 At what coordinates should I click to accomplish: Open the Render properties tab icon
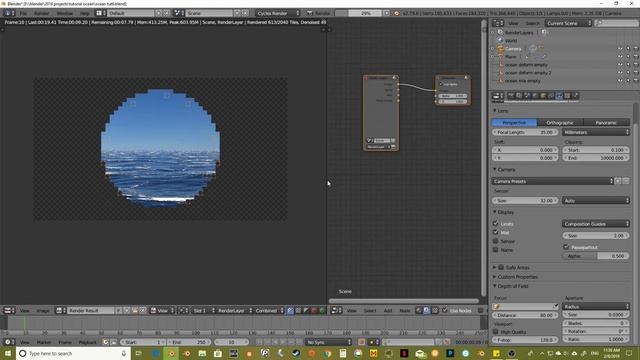click(x=511, y=96)
